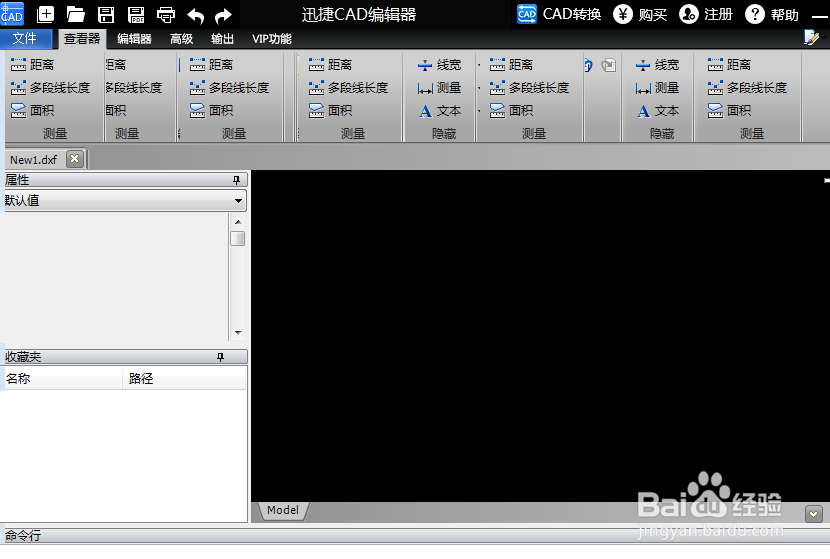Open the CAD转换 converter
Screen dimensions: 830x559
click(559, 14)
